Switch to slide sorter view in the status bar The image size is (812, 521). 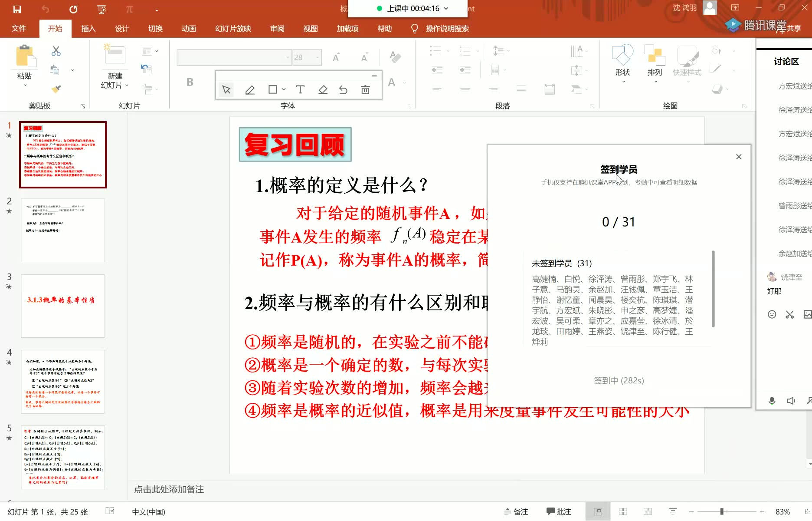(x=623, y=511)
